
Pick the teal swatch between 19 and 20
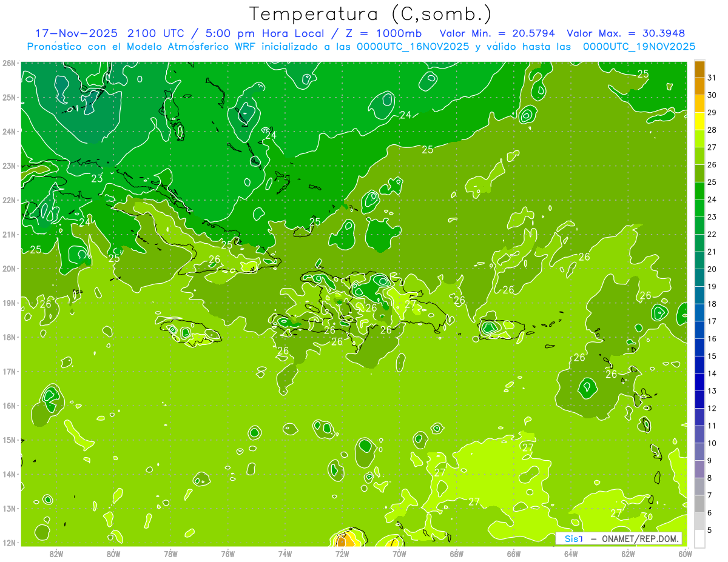pyautogui.click(x=699, y=278)
